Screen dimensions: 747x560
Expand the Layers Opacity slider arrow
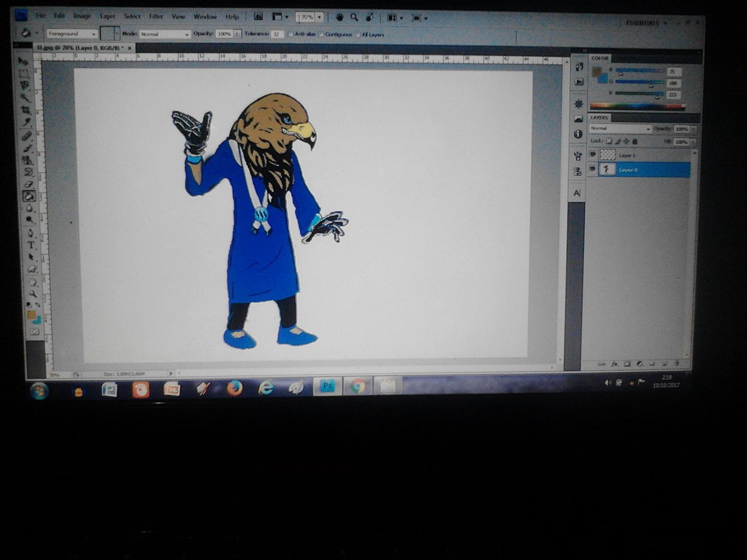point(694,129)
